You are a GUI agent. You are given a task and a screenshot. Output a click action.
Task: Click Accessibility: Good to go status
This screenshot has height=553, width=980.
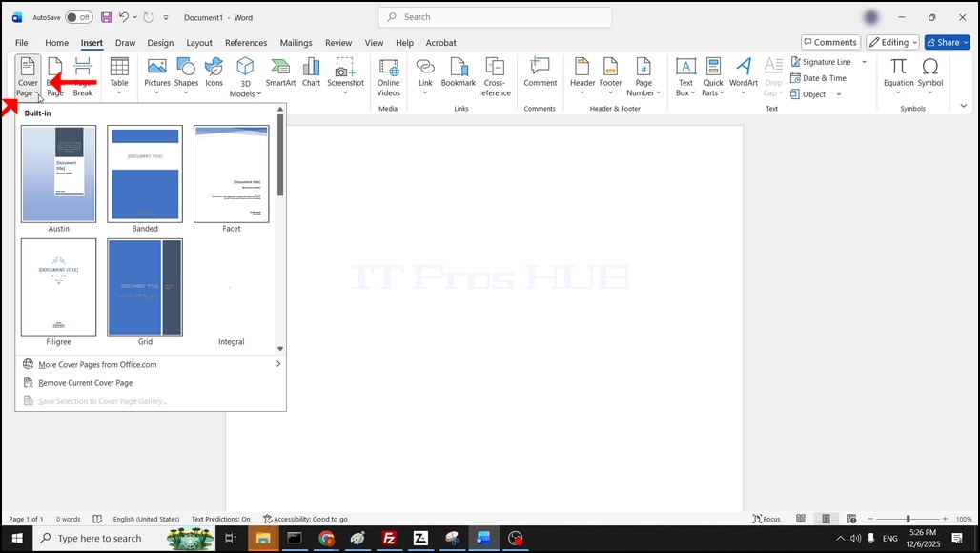[x=306, y=519]
